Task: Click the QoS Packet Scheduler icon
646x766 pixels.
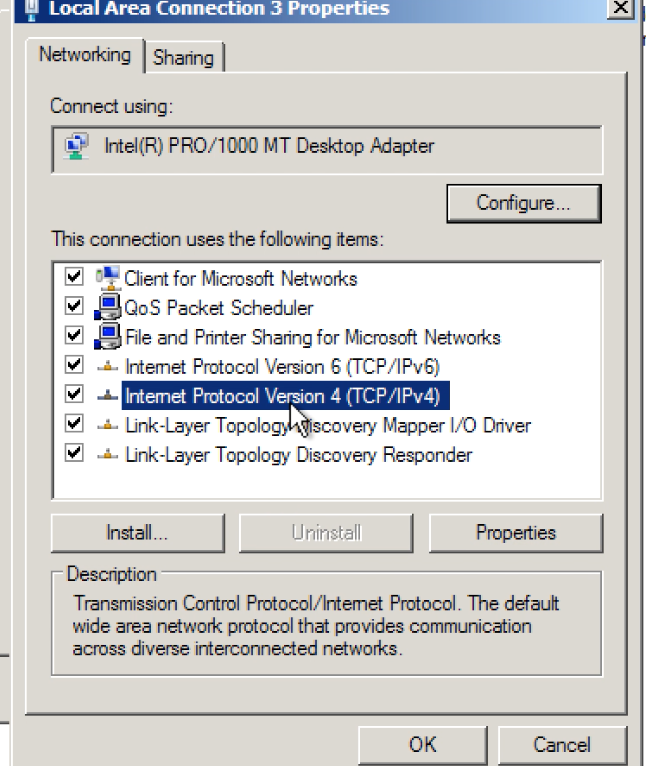Action: 107,307
